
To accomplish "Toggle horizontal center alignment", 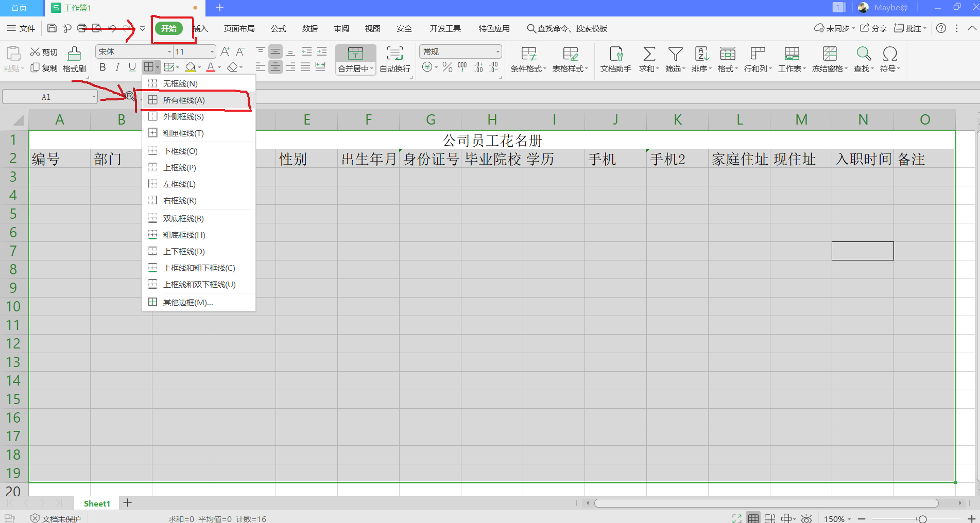I will [276, 67].
